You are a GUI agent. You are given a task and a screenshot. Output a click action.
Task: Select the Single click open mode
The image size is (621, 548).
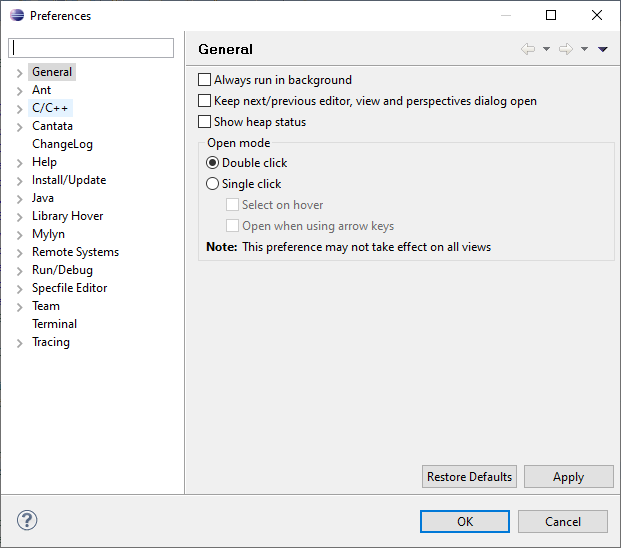tap(212, 184)
